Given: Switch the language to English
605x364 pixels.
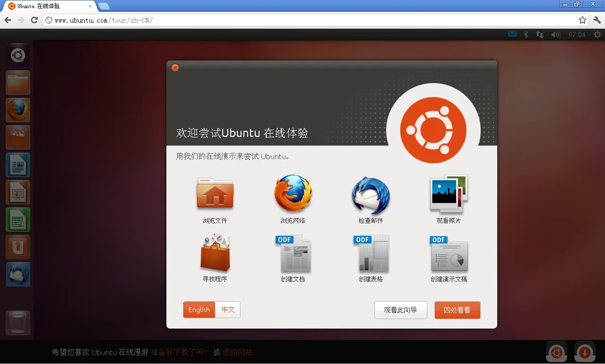Looking at the screenshot, I should coord(199,310).
